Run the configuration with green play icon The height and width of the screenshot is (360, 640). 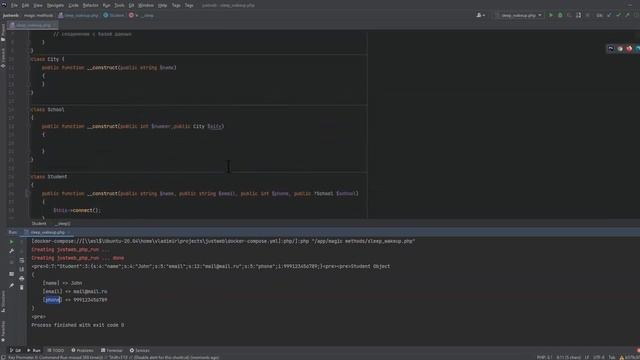point(551,16)
